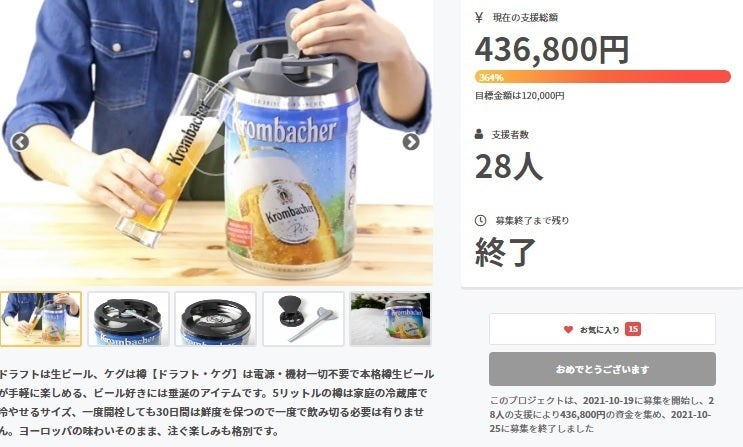
Task: Click the clock icon beside 募集終了まで残り
Action: [x=480, y=220]
